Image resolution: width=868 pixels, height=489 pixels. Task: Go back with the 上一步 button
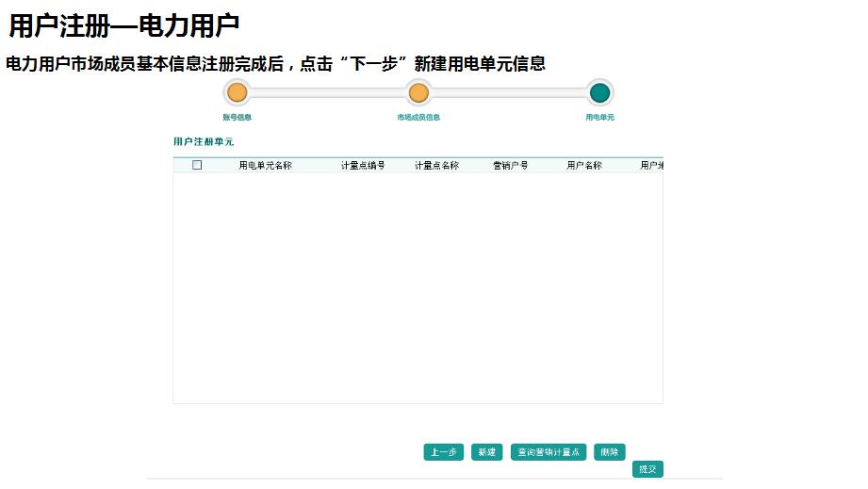[443, 452]
